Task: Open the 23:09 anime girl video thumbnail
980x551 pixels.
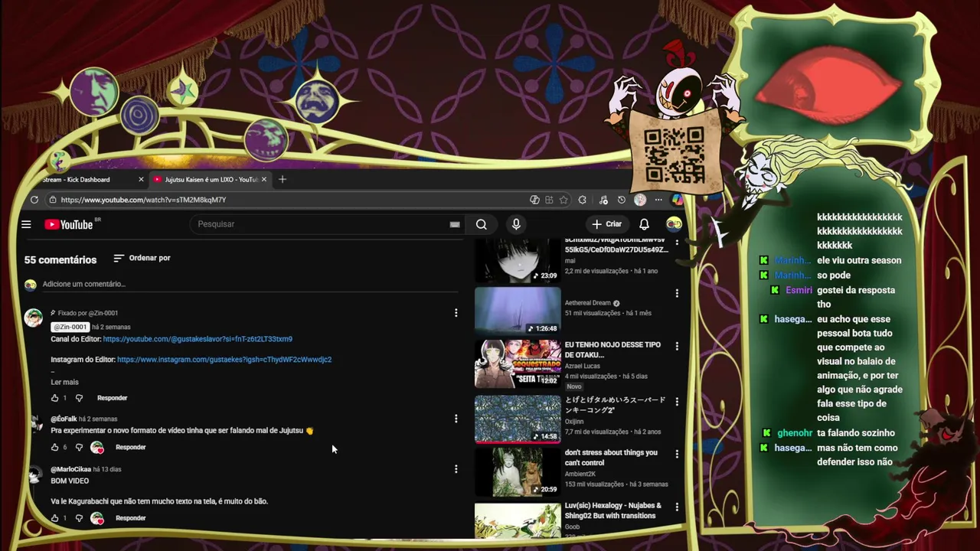Action: click(x=518, y=260)
